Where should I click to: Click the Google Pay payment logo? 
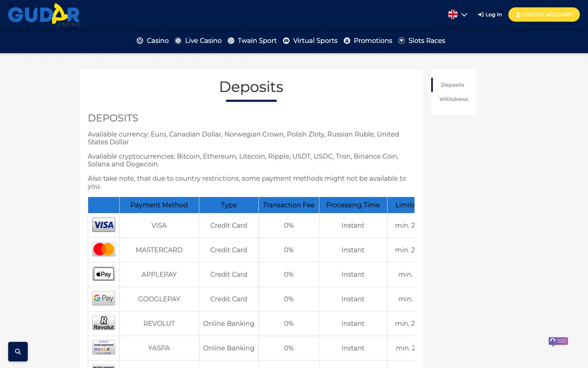pos(104,299)
